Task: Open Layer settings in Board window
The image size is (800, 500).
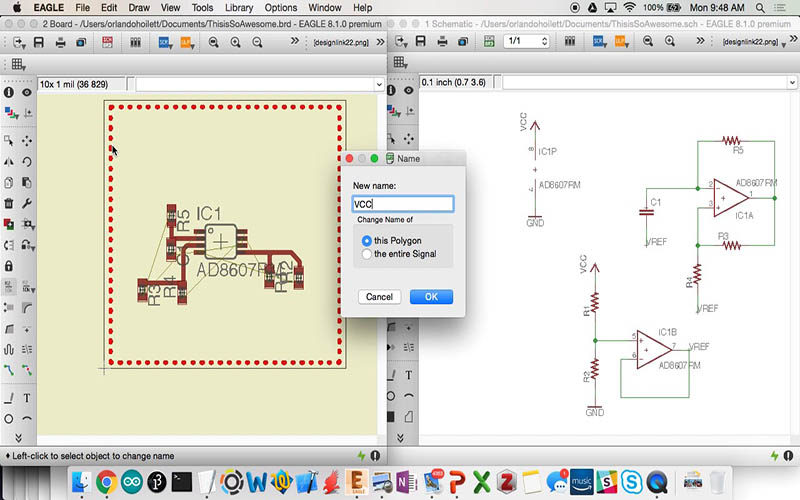Action: pos(10,112)
